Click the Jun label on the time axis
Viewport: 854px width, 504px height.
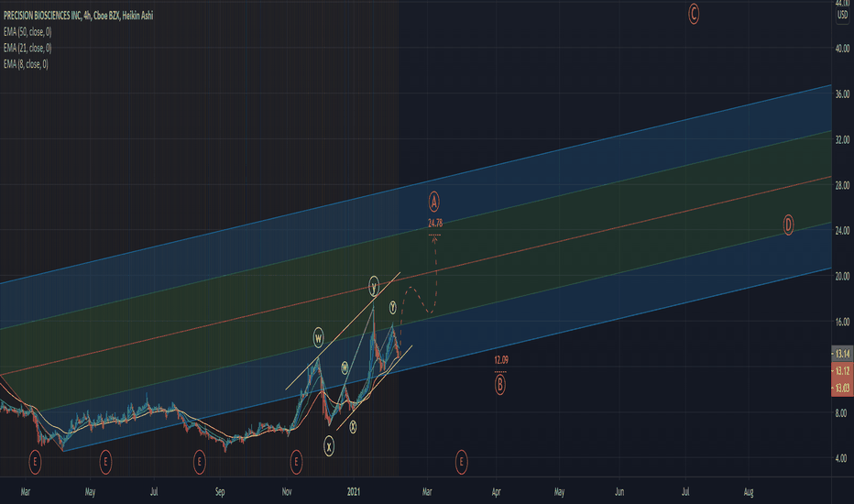(619, 492)
